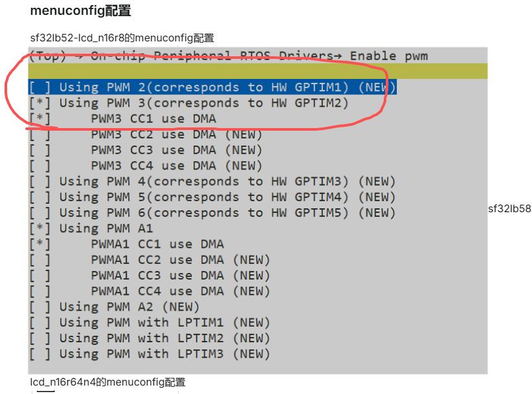Enable Using PWM A2 checkbox

pyautogui.click(x=39, y=307)
